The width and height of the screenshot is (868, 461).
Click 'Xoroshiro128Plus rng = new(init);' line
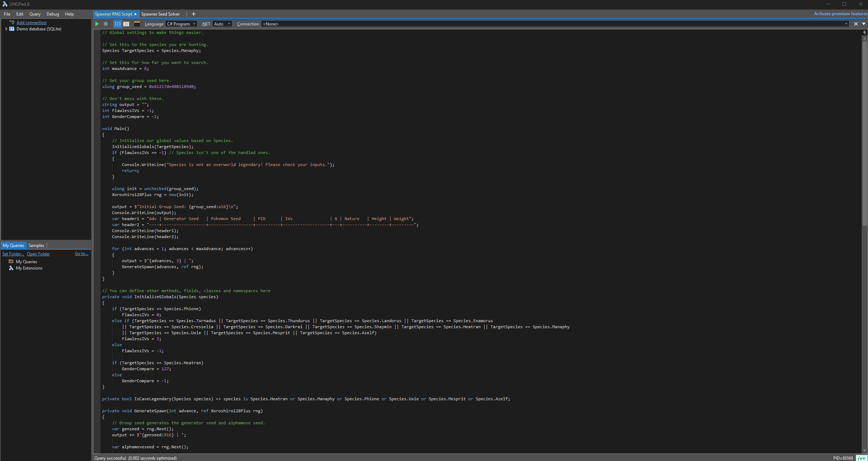(153, 195)
